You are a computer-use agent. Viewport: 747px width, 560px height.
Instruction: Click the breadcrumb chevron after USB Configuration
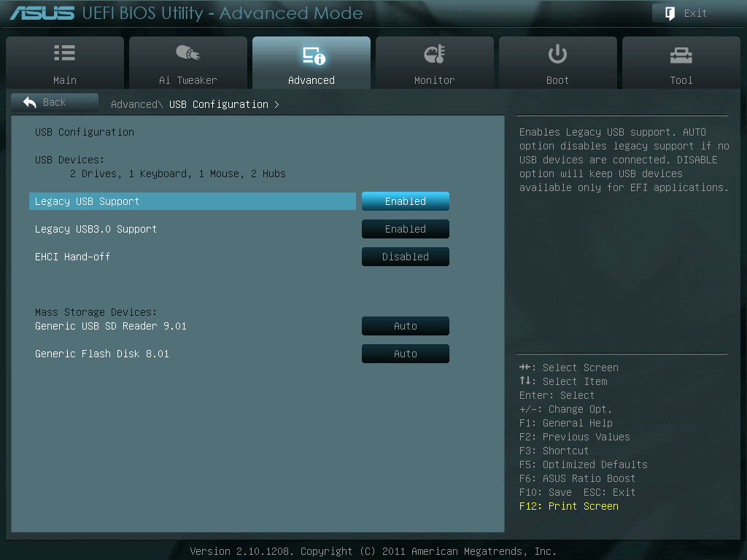(x=276, y=104)
